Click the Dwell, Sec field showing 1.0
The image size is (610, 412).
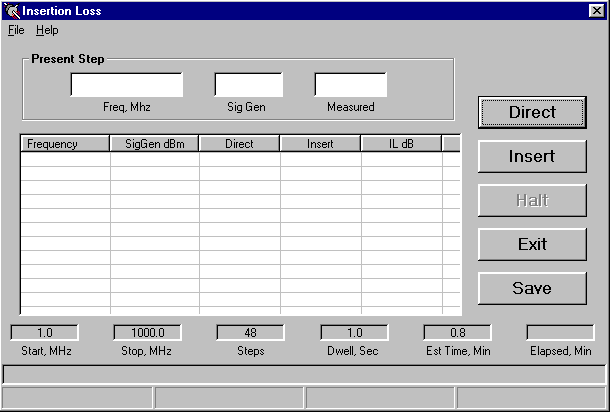[x=354, y=333]
